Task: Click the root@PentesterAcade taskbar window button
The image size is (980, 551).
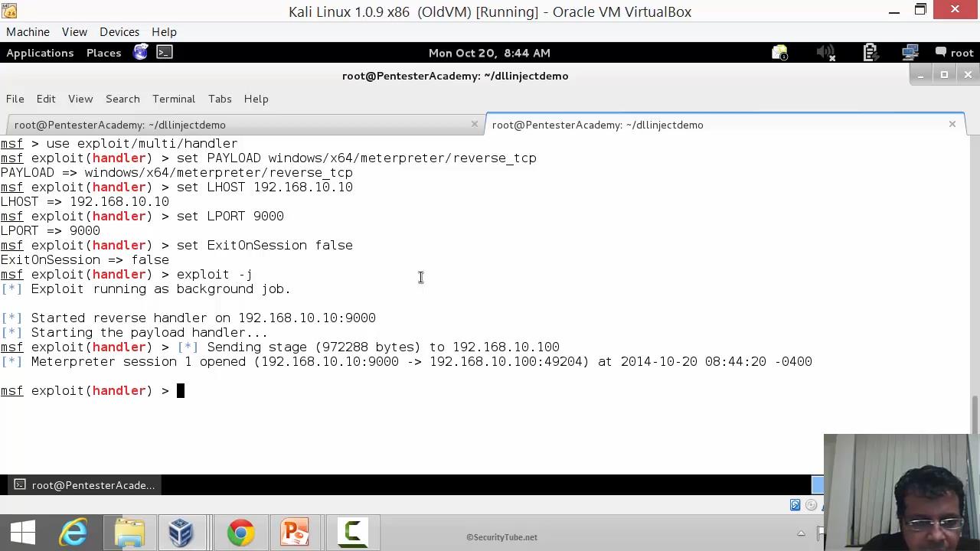Action: click(85, 485)
